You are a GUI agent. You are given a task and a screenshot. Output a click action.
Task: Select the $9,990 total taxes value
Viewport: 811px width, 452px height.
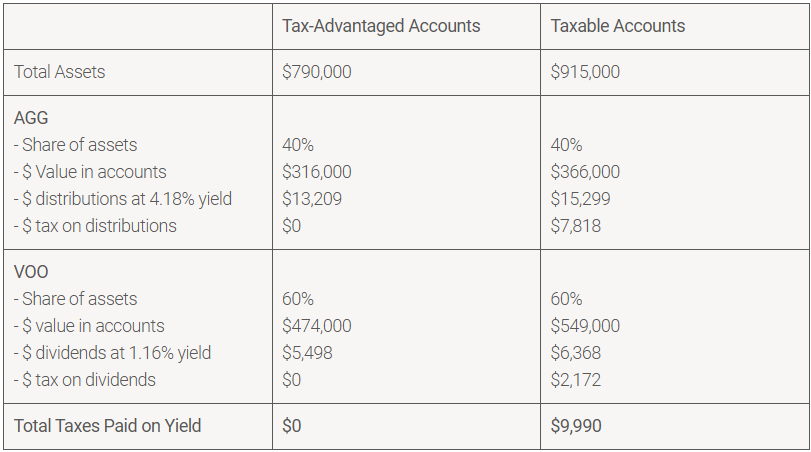click(576, 426)
